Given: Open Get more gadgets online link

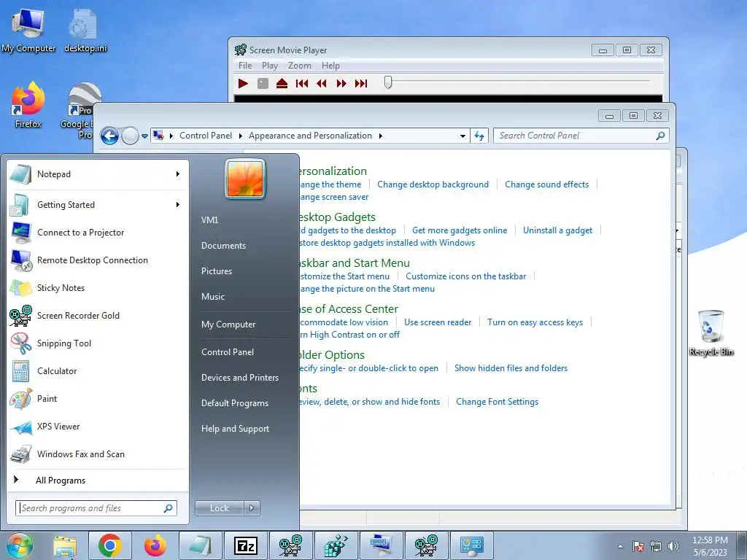Looking at the screenshot, I should coord(460,230).
